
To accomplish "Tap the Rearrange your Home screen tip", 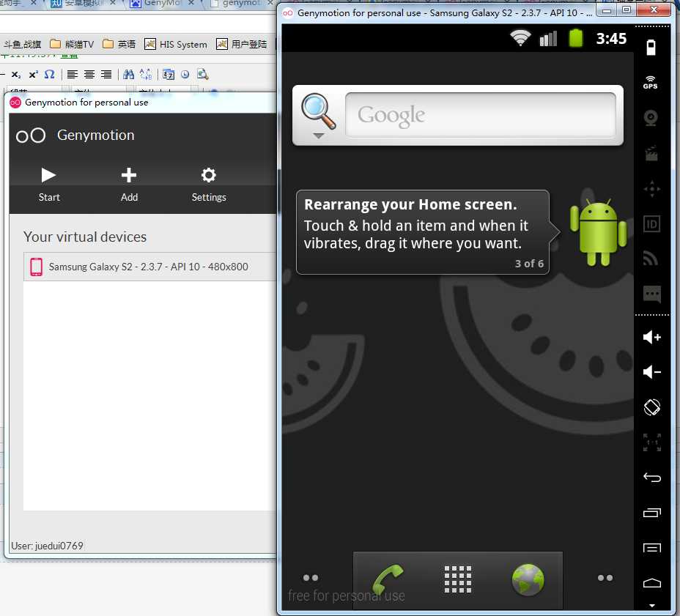I will [423, 232].
